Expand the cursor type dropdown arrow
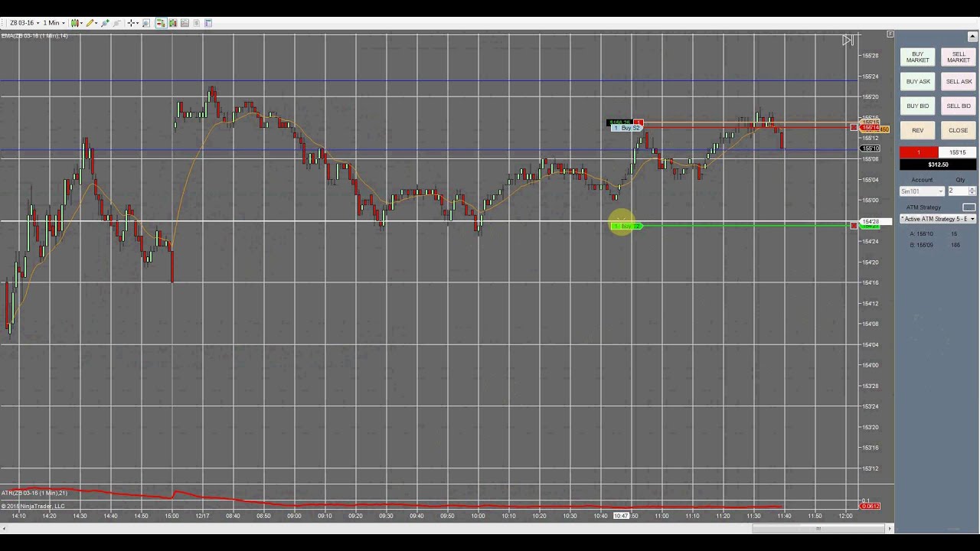 137,23
